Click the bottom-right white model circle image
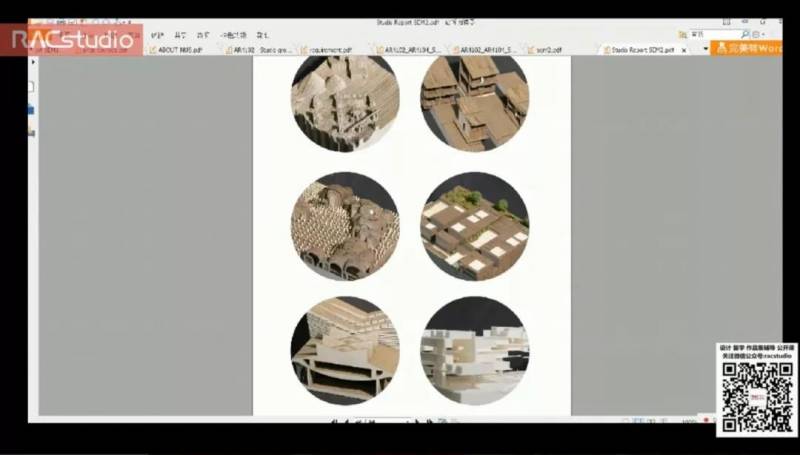 474,350
